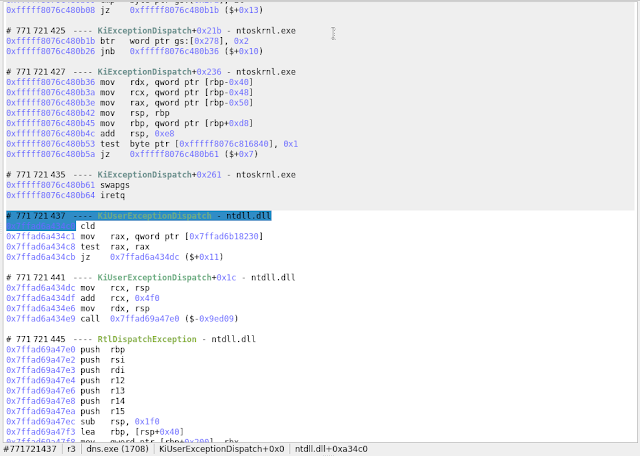
Task: Click address of the mov rsp, rbp line
Action: pyautogui.click(x=51, y=113)
